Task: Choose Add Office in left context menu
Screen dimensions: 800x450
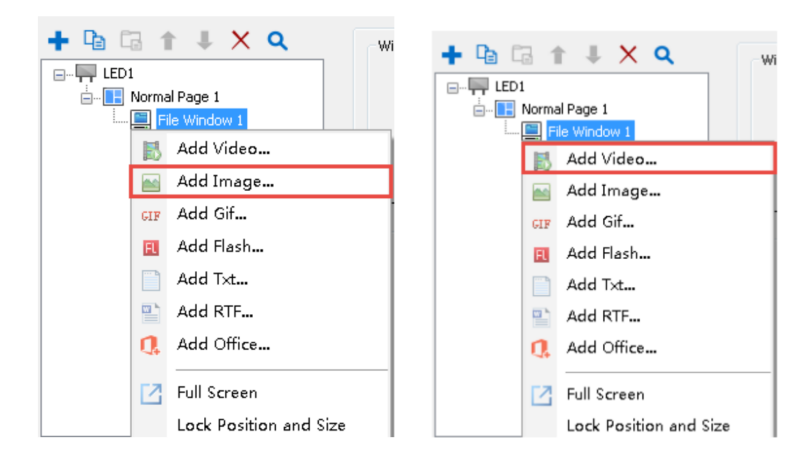Action: coord(261,344)
